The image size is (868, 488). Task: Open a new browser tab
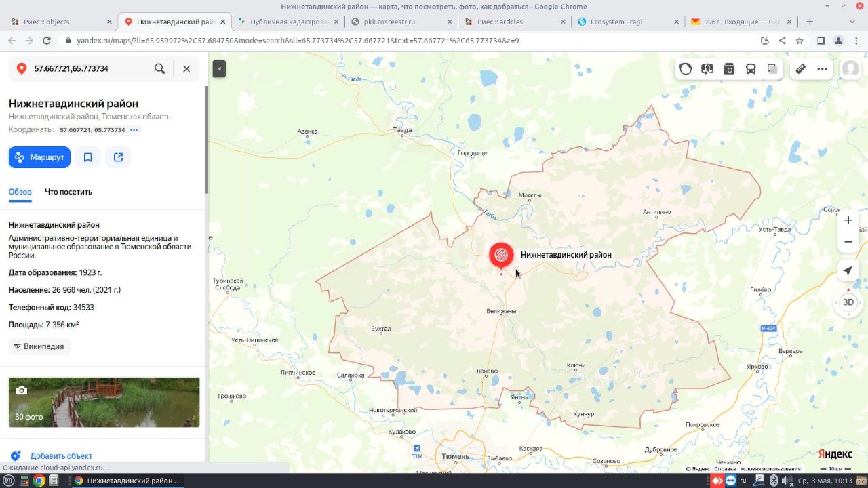[x=810, y=22]
